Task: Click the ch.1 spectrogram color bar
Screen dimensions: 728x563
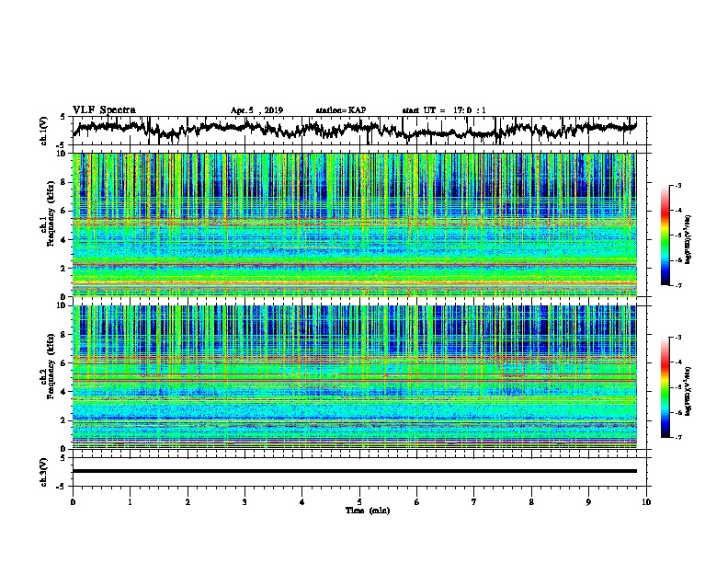Action: [665, 236]
